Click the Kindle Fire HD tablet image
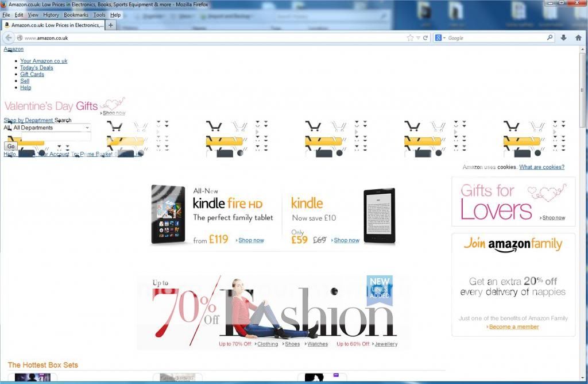Viewport: 588px width, 384px height. click(168, 214)
